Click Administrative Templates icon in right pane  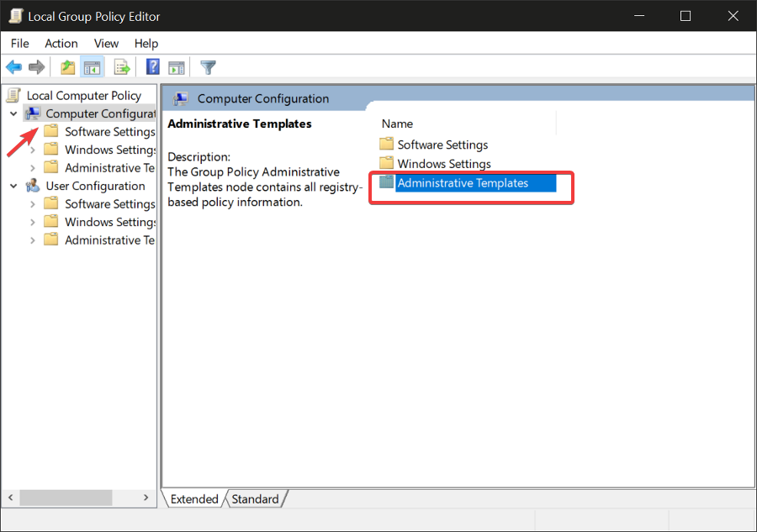point(386,182)
